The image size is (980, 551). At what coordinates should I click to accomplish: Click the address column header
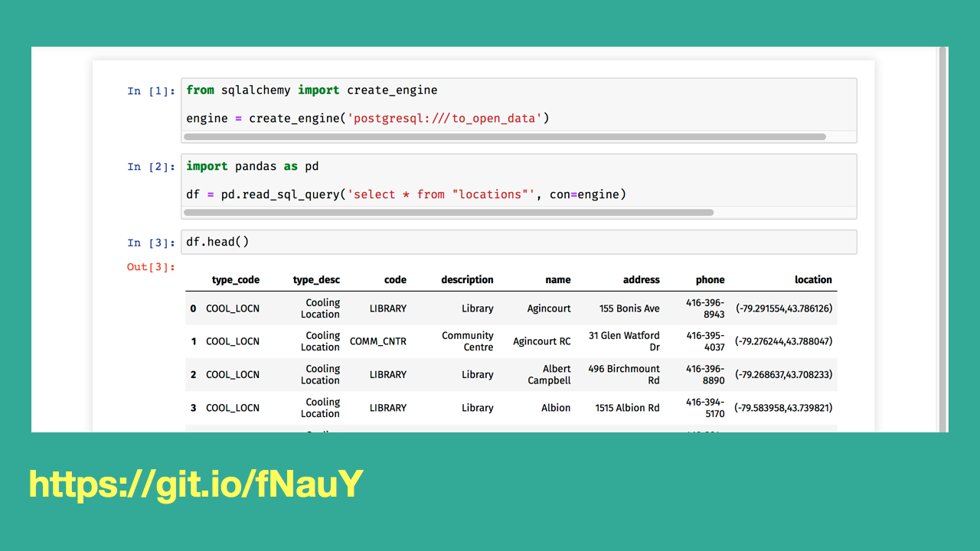tap(641, 280)
